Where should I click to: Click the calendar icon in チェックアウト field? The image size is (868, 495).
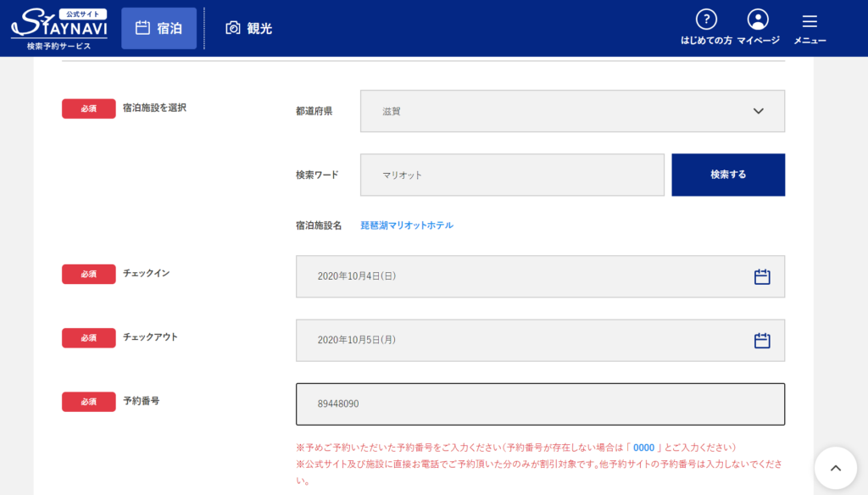762,340
